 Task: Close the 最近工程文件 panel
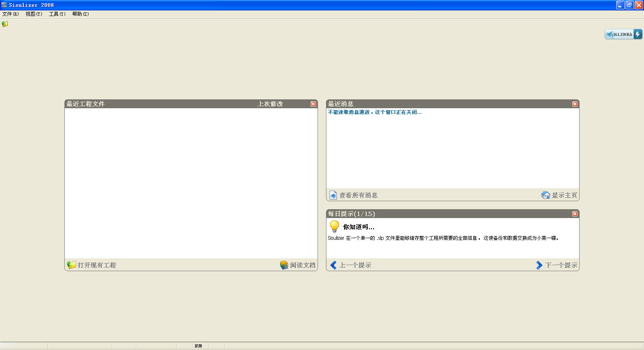313,104
